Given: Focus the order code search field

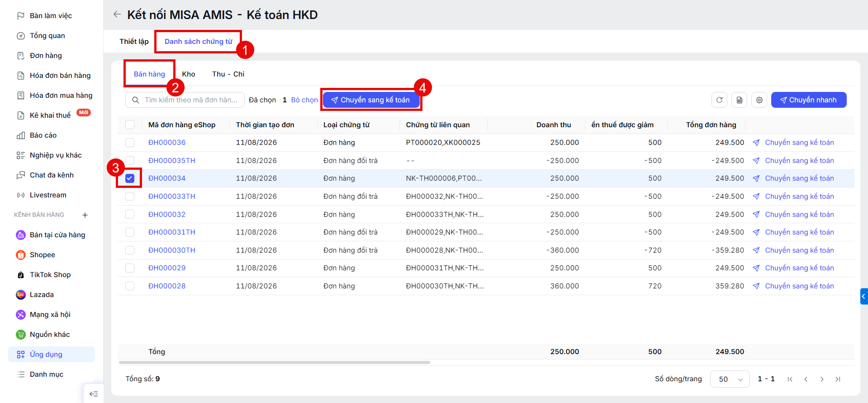Looking at the screenshot, I should coord(185,100).
